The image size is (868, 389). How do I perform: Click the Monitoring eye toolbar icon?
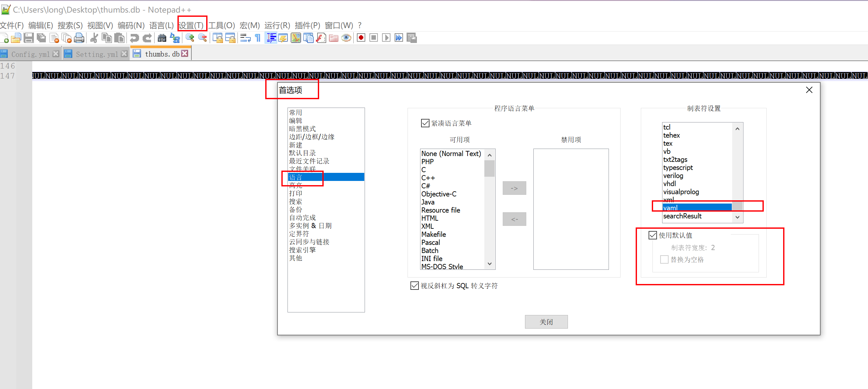pos(346,38)
